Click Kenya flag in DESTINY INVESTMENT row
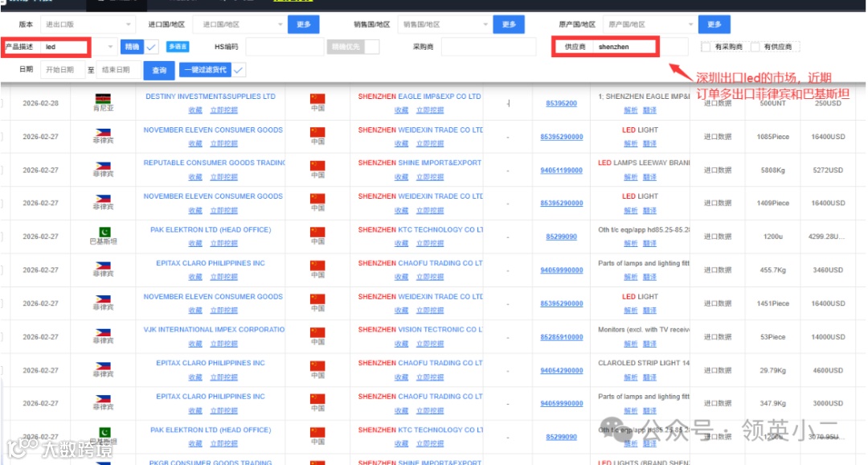868x465 pixels. click(103, 99)
